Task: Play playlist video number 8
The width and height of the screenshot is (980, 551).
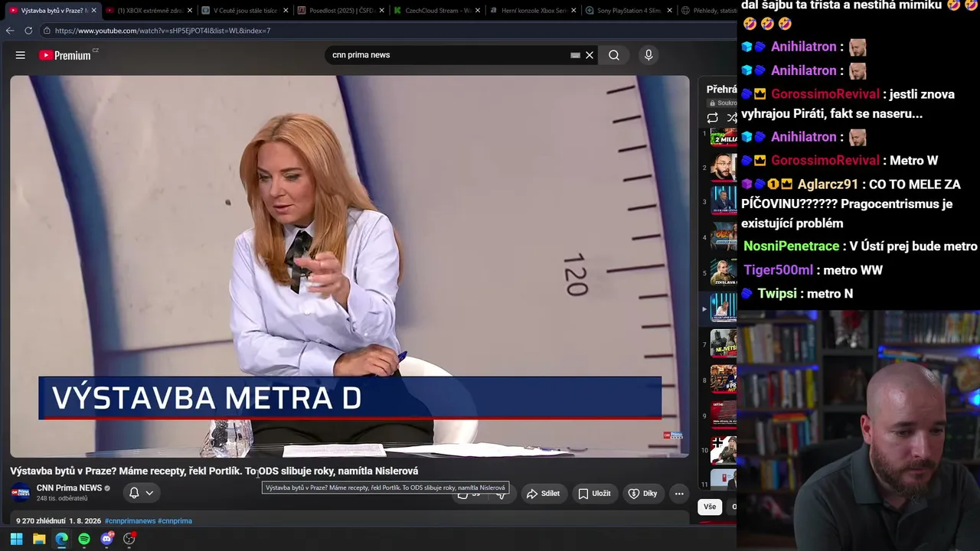Action: (724, 379)
